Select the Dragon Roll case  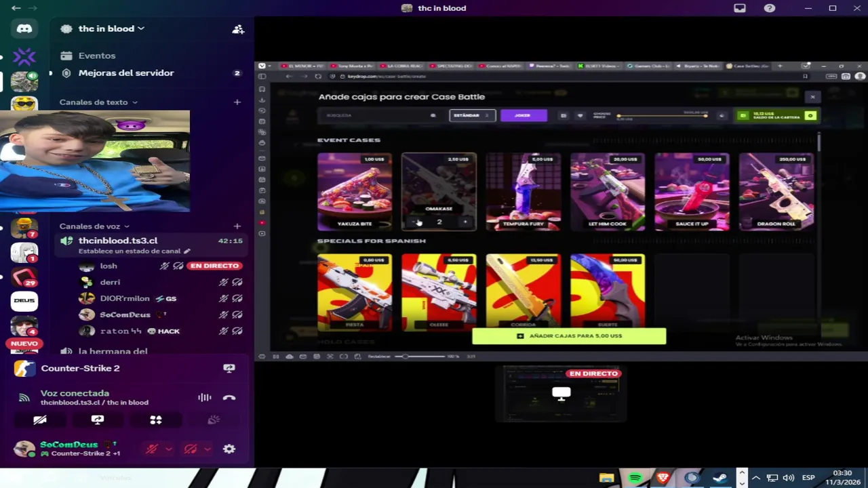click(x=776, y=192)
